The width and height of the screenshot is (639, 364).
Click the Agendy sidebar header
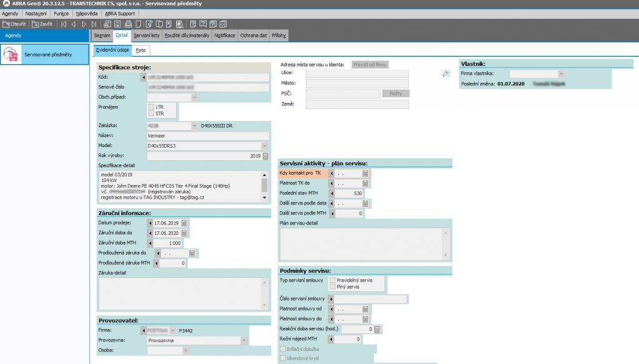[x=44, y=36]
